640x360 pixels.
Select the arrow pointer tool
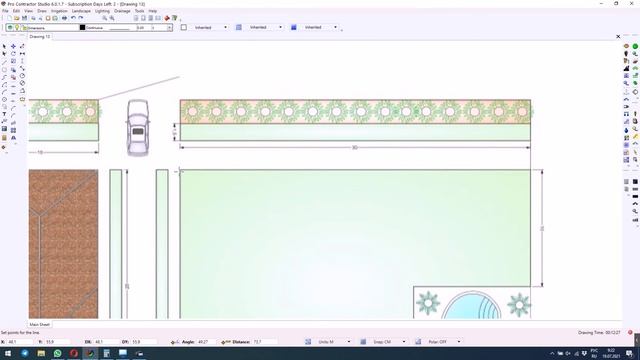[4, 47]
